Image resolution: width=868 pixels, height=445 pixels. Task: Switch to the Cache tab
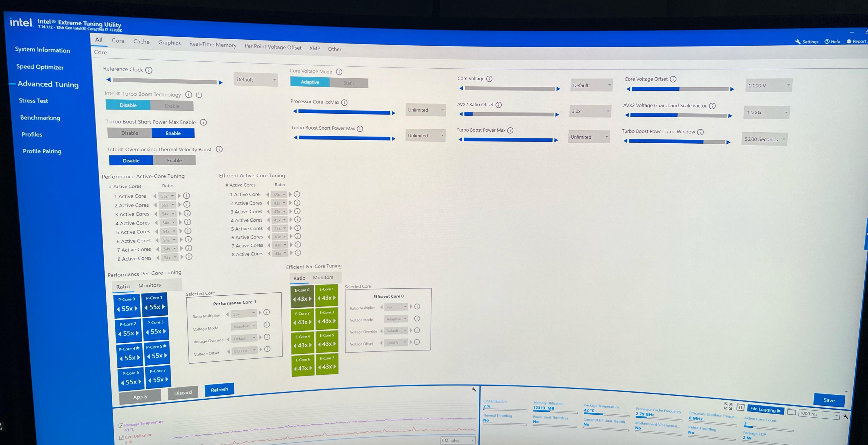142,41
